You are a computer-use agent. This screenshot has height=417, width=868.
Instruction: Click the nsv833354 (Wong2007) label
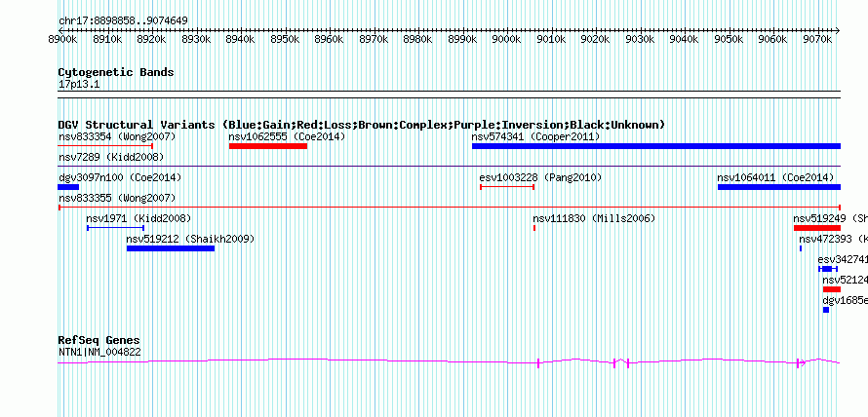(x=117, y=136)
